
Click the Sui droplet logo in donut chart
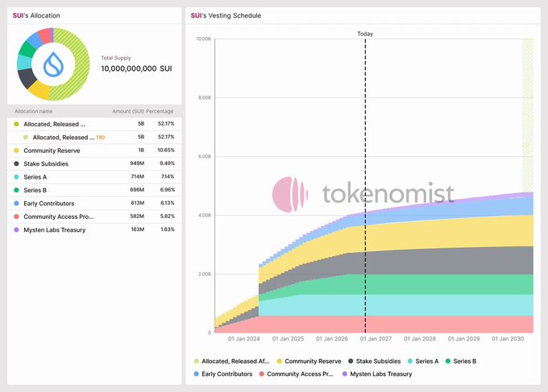(x=53, y=64)
